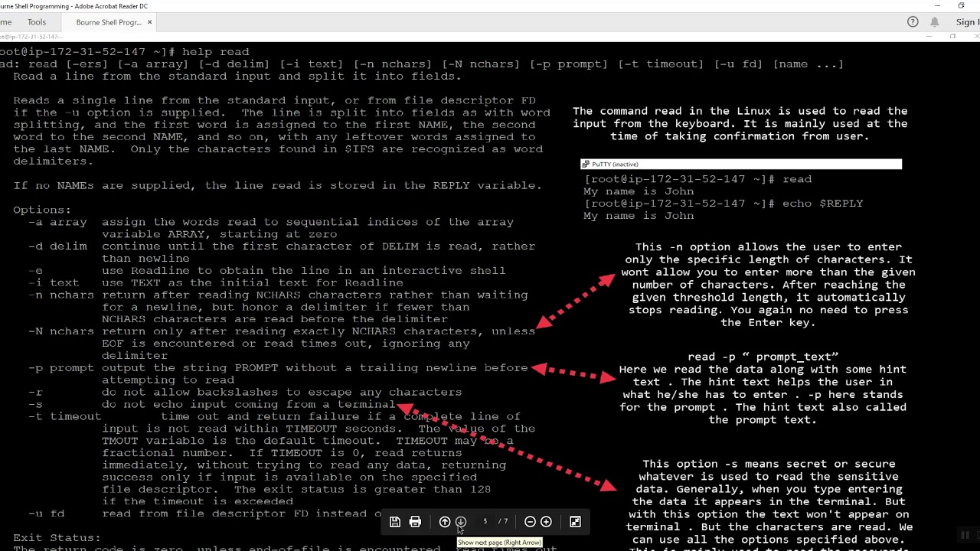Exit full-view mode with the collapse icon
The width and height of the screenshot is (980, 551).
coord(575,522)
